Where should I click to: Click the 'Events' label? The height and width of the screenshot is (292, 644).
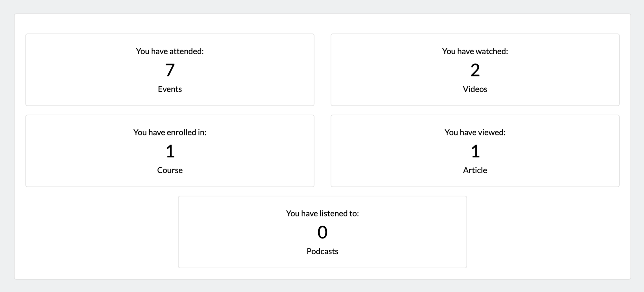pos(170,89)
